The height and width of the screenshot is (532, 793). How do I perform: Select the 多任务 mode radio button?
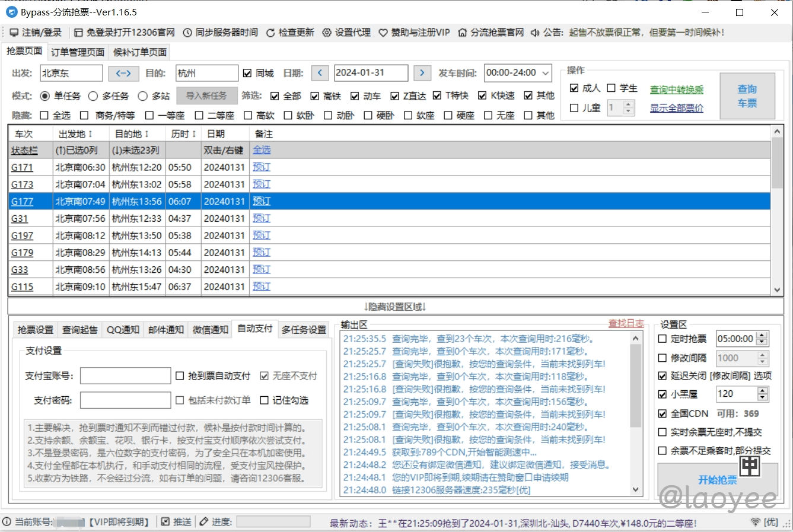[x=93, y=96]
